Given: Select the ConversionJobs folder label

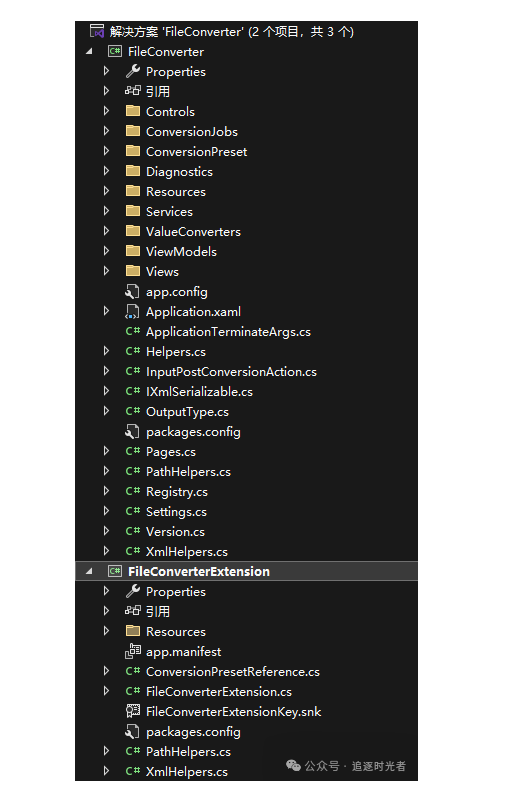Looking at the screenshot, I should pyautogui.click(x=191, y=131).
